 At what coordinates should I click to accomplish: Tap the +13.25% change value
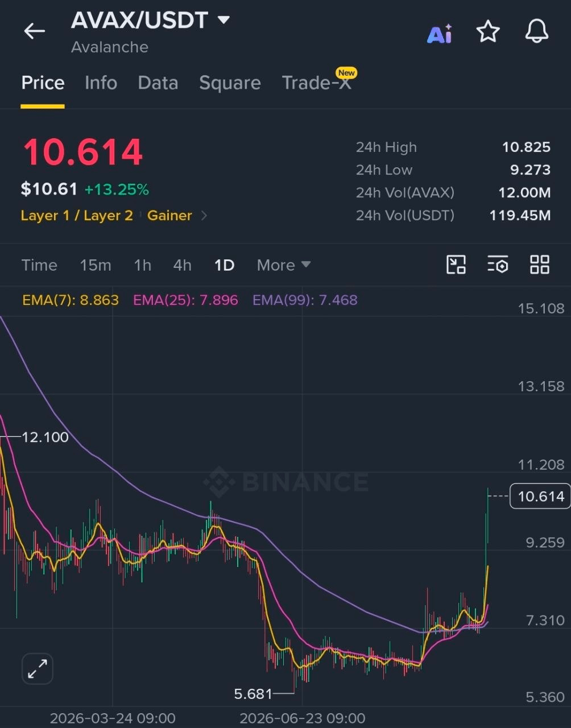[x=117, y=189]
